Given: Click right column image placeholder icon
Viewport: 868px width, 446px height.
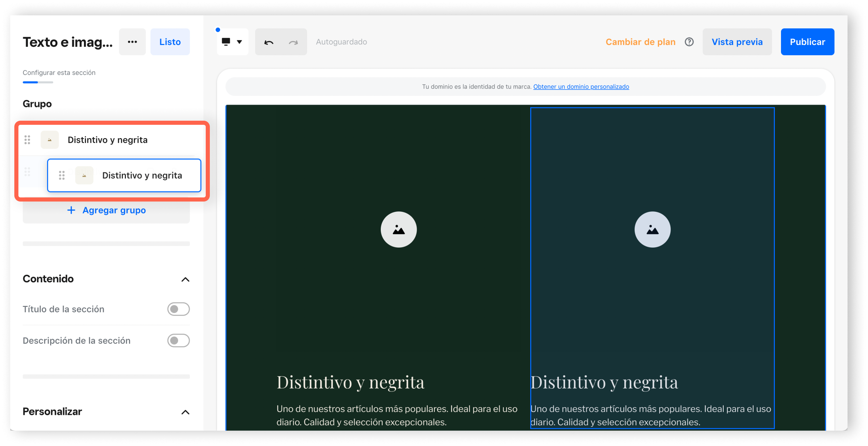Looking at the screenshot, I should [652, 229].
